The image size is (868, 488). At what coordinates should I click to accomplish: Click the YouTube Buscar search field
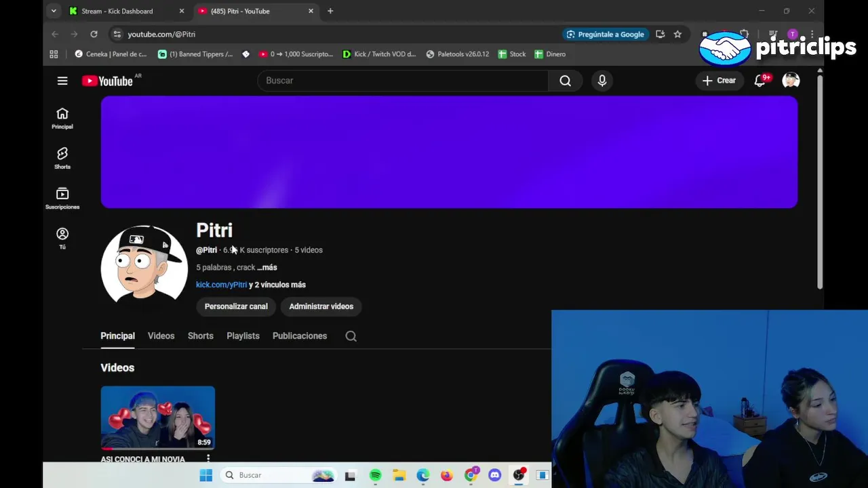[403, 81]
